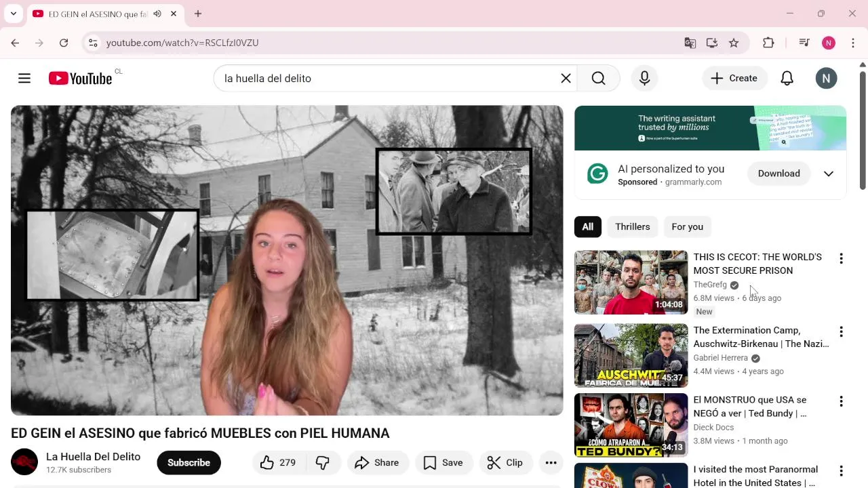Open El MONSTRUO que USA video title
Screen dimensions: 868x488
(x=750, y=407)
